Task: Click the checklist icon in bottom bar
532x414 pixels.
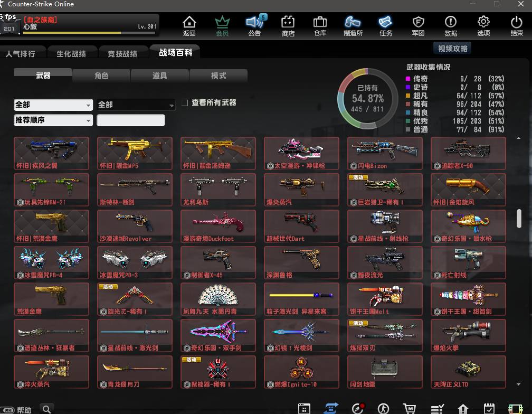Action: coord(437,409)
